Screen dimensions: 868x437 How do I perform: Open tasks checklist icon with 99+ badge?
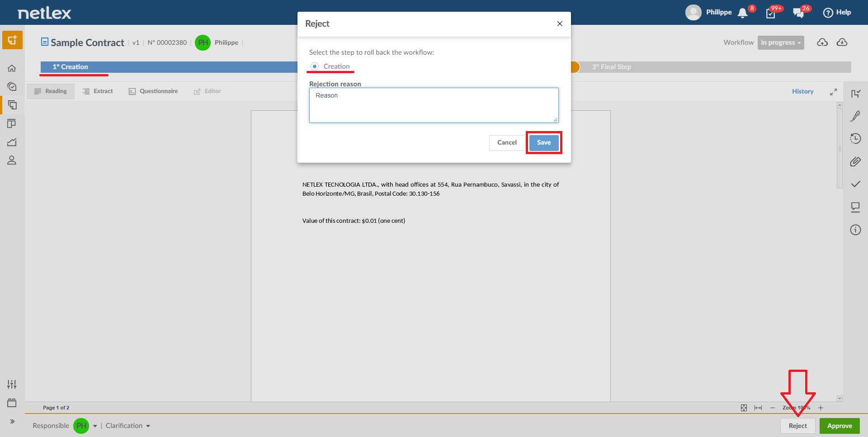pyautogui.click(x=771, y=14)
